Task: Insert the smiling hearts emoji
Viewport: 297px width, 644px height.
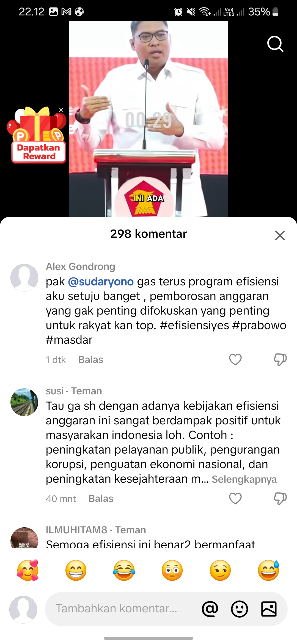Action: (28, 570)
